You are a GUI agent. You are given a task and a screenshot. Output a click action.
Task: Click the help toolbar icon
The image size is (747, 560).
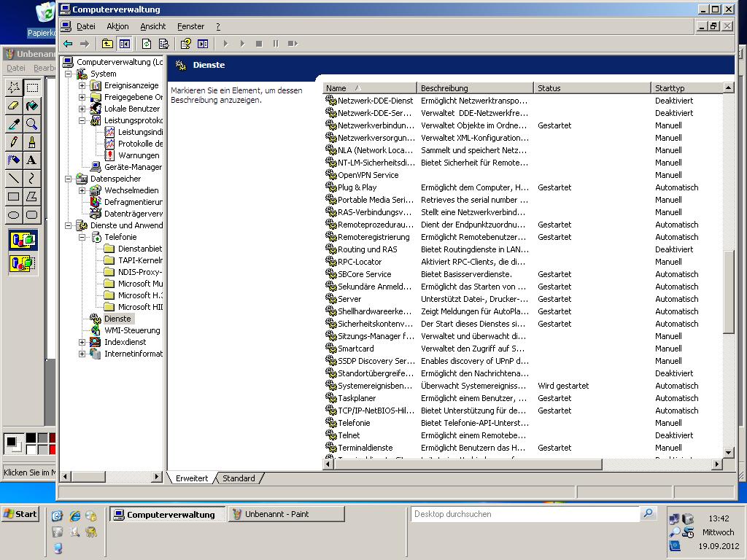pyautogui.click(x=185, y=44)
